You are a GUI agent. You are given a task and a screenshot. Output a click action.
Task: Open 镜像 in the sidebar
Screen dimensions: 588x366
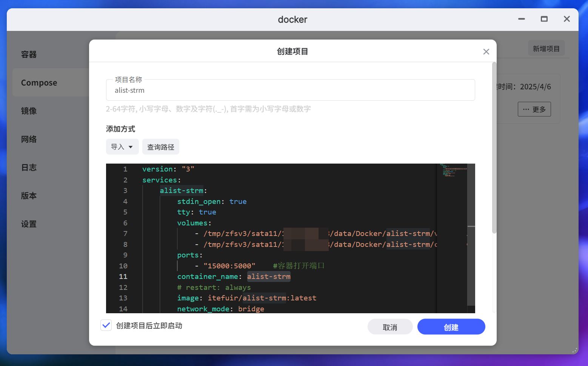click(29, 111)
